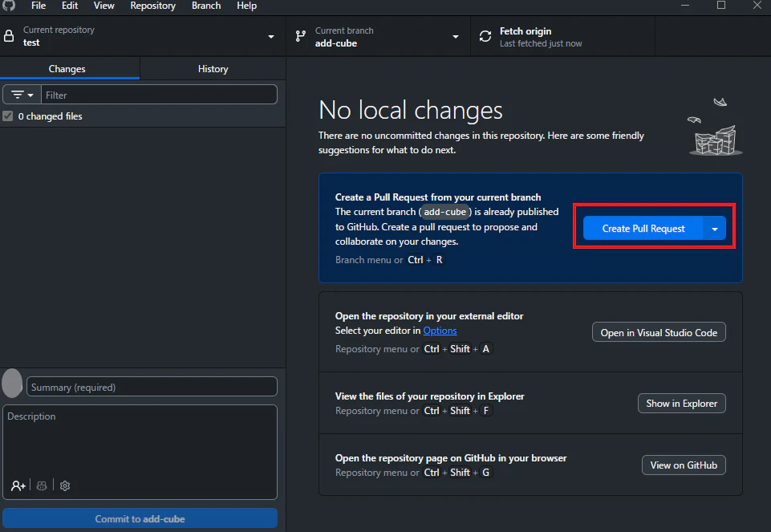This screenshot has width=771, height=532.
Task: Open the Options link
Action: point(440,331)
